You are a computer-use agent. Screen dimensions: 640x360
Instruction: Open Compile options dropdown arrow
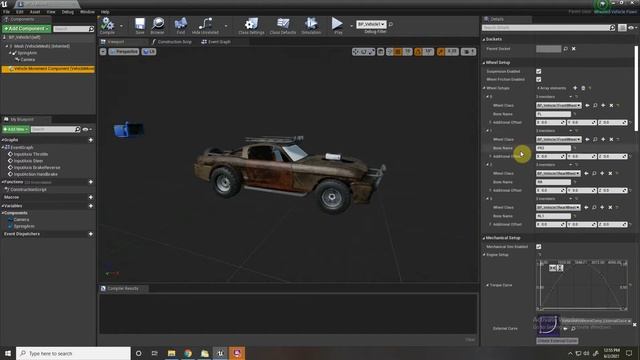tap(121, 26)
